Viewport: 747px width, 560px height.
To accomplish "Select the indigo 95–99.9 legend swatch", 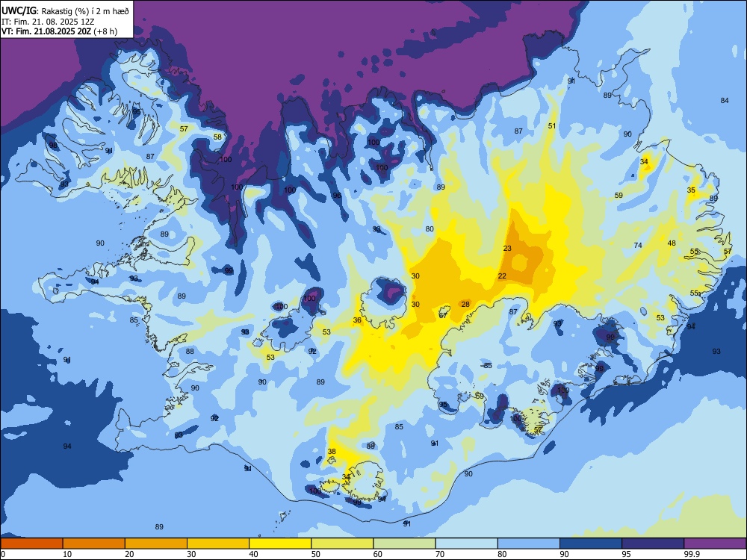I will tap(653, 544).
